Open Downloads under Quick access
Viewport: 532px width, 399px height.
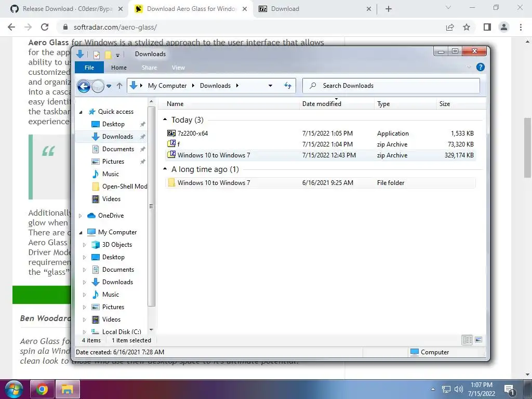click(117, 137)
